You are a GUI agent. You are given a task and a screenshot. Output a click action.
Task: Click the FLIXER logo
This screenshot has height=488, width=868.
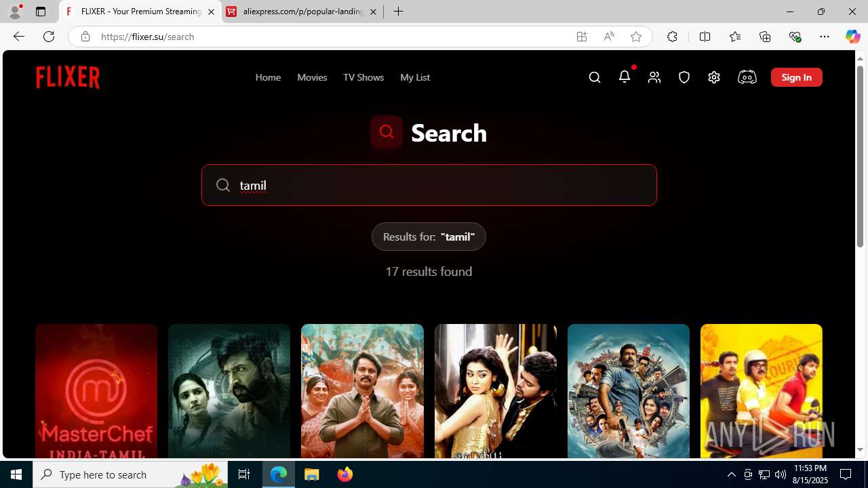pos(68,77)
